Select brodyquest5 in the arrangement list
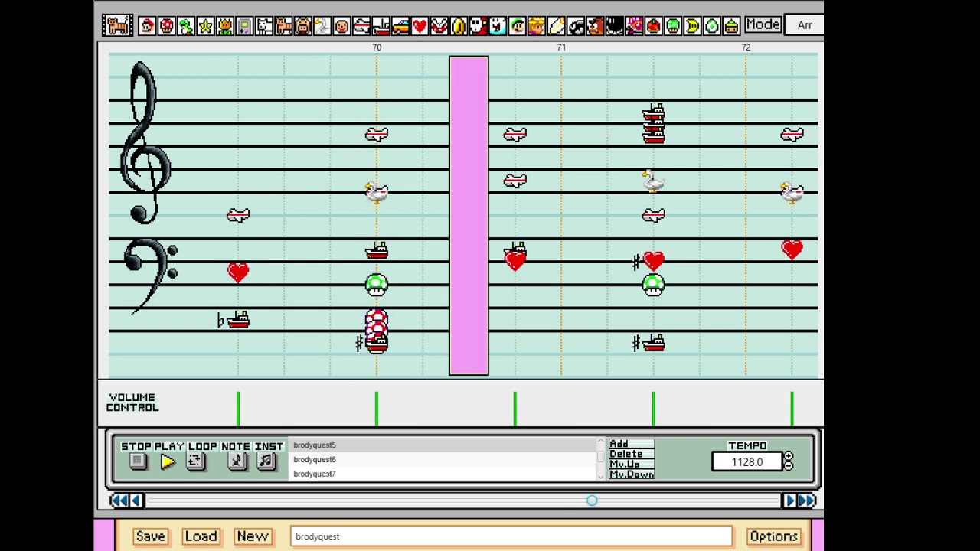This screenshot has width=980, height=551. [443, 445]
